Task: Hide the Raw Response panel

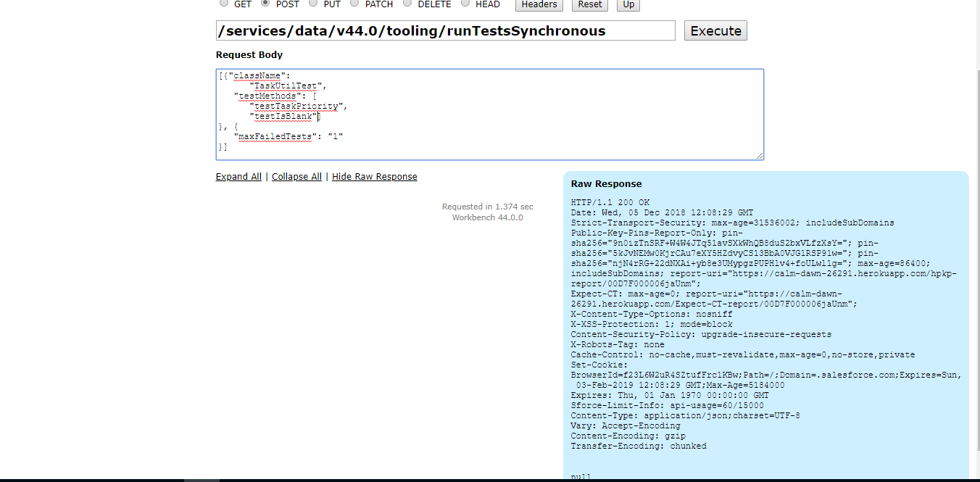Action: (x=374, y=177)
